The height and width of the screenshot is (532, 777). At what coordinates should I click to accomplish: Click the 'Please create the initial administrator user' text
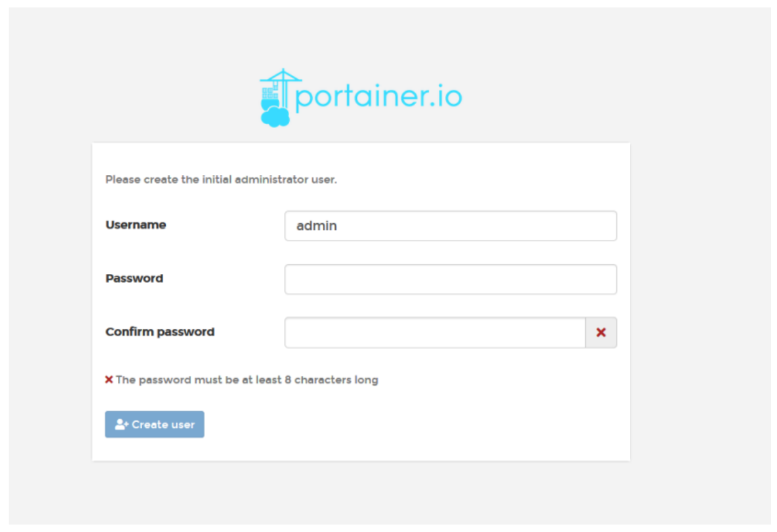pyautogui.click(x=221, y=180)
